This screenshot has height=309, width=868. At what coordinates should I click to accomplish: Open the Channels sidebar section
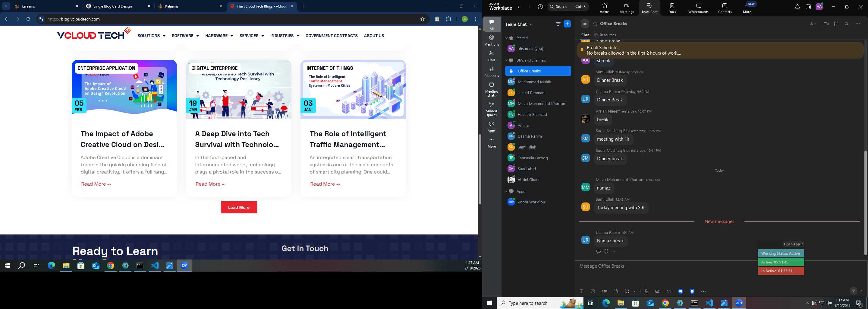pyautogui.click(x=492, y=72)
